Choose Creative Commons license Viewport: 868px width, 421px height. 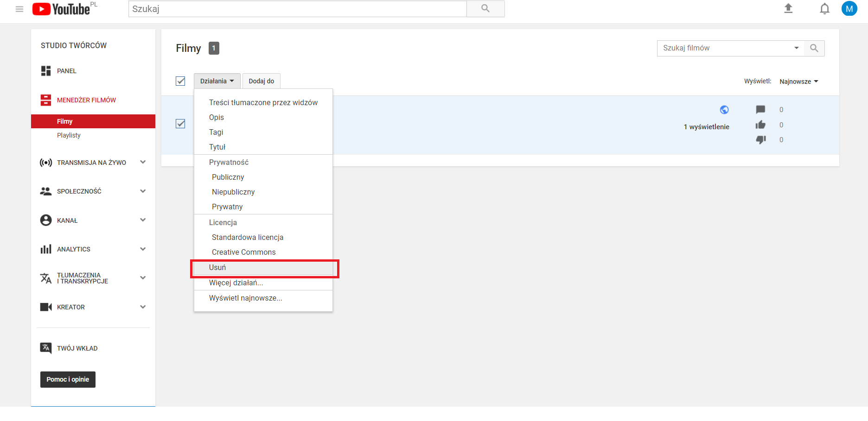pos(263,252)
